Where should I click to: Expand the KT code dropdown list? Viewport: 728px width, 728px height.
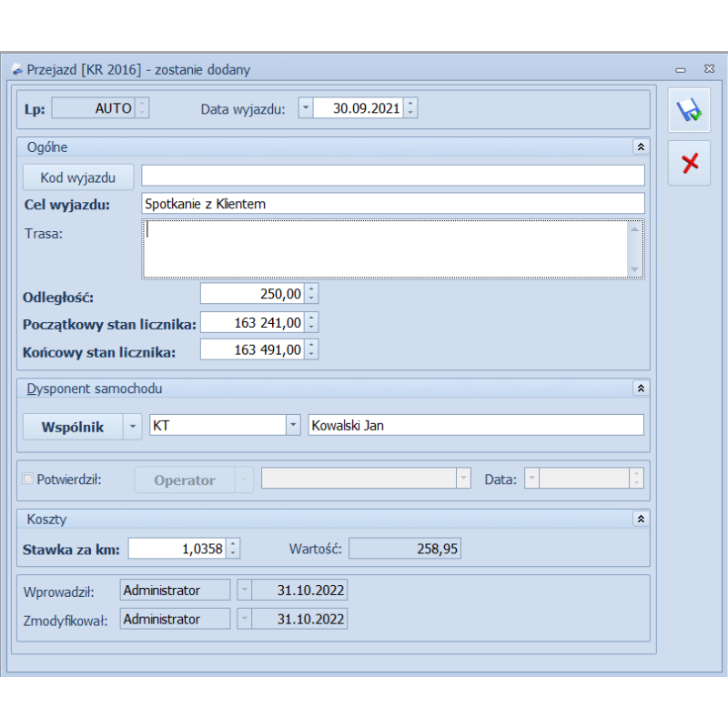click(x=293, y=425)
